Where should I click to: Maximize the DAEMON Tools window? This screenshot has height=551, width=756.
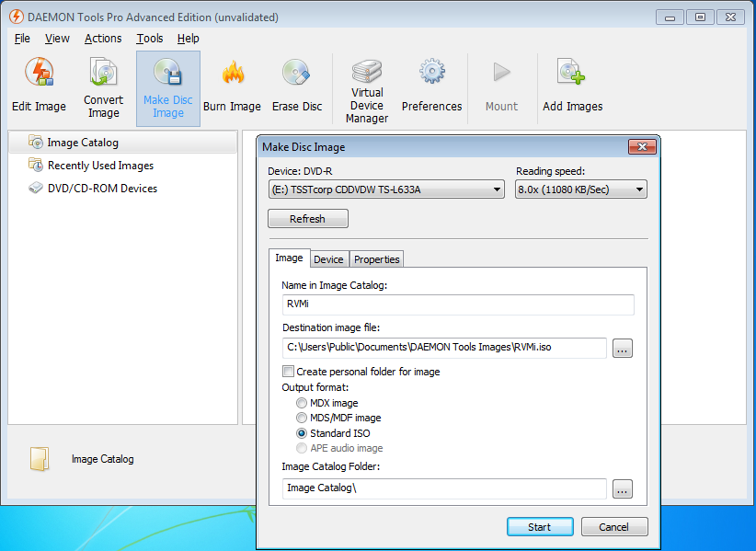coord(700,17)
